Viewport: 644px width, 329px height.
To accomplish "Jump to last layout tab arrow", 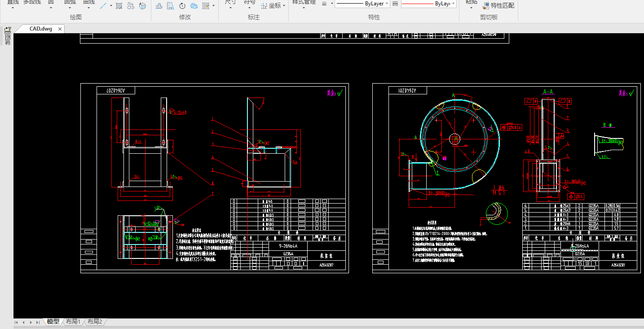I will (38, 322).
